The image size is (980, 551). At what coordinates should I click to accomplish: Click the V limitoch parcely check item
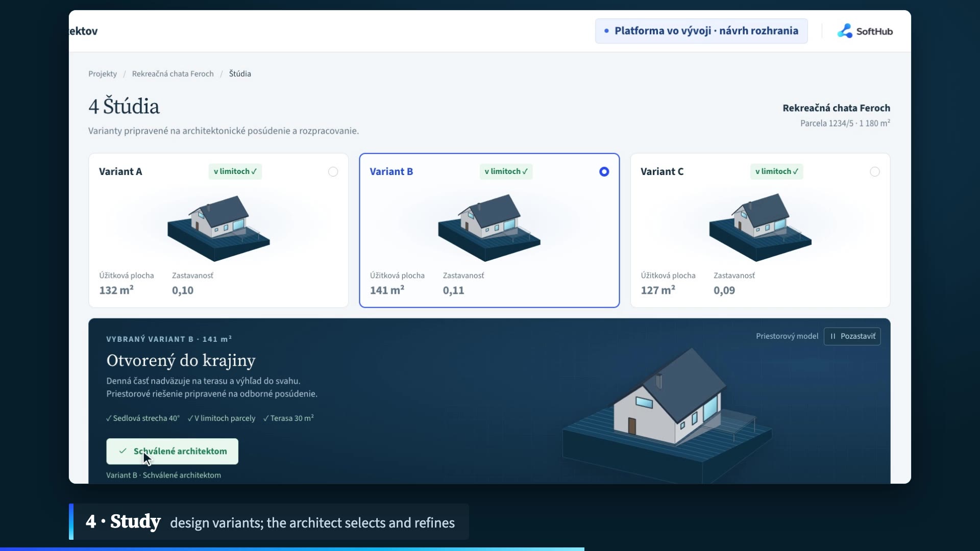(x=222, y=418)
